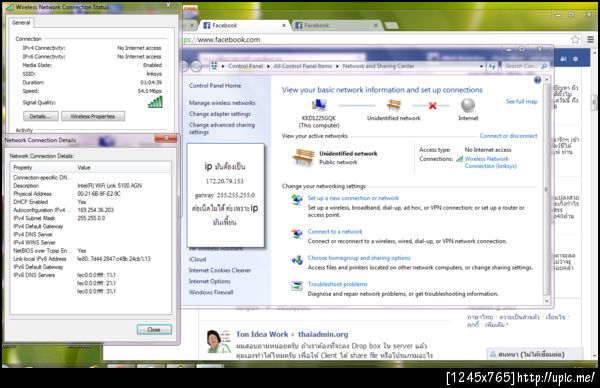Click the homegroup sharing options icon
Image resolution: width=600 pixels, height=388 pixels.
(x=297, y=260)
